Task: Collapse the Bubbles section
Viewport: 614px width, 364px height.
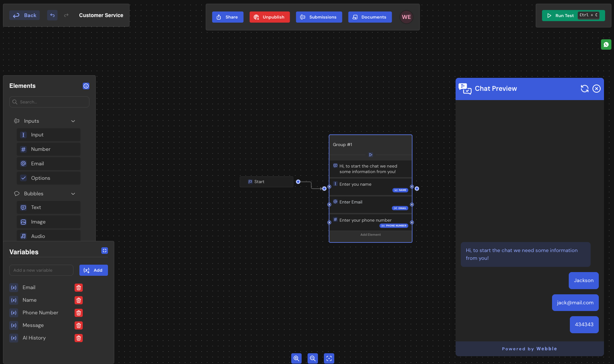Action: [73, 194]
